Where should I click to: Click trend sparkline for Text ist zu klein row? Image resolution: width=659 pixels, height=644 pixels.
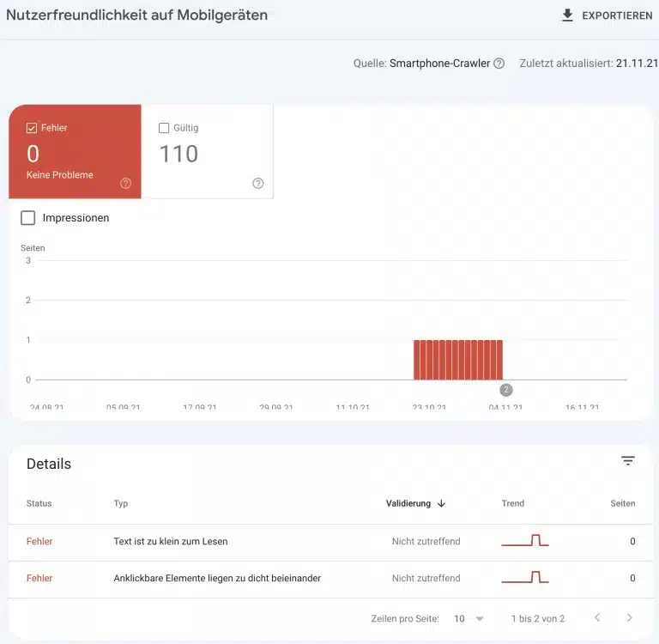point(525,540)
